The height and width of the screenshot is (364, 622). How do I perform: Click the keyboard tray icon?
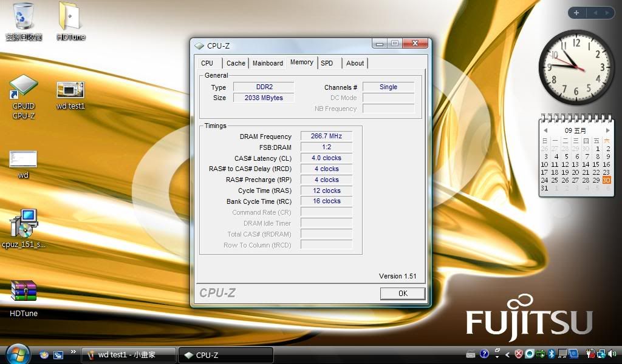[471, 354]
